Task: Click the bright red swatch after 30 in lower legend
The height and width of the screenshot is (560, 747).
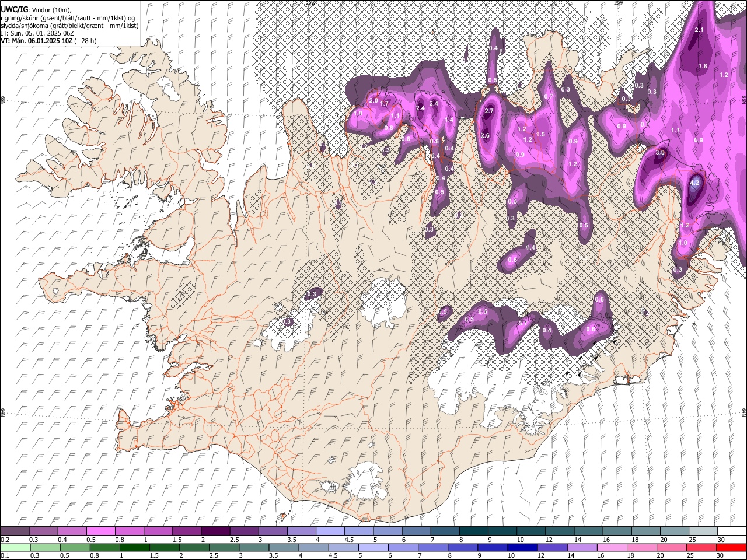Action: (732, 547)
